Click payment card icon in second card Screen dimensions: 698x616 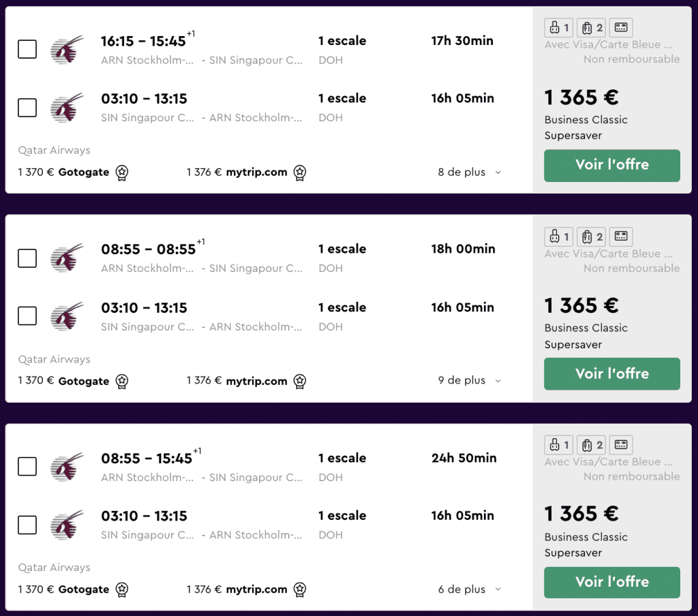621,236
